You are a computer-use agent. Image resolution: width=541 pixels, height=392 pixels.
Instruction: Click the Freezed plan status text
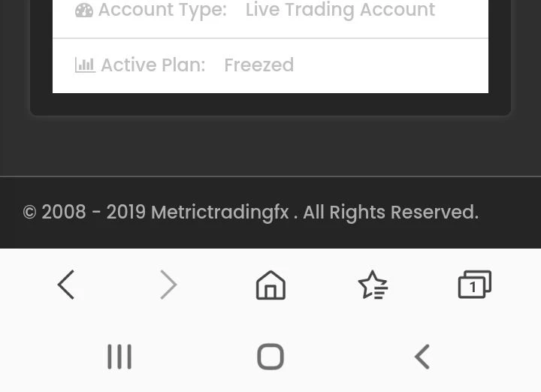(x=258, y=65)
